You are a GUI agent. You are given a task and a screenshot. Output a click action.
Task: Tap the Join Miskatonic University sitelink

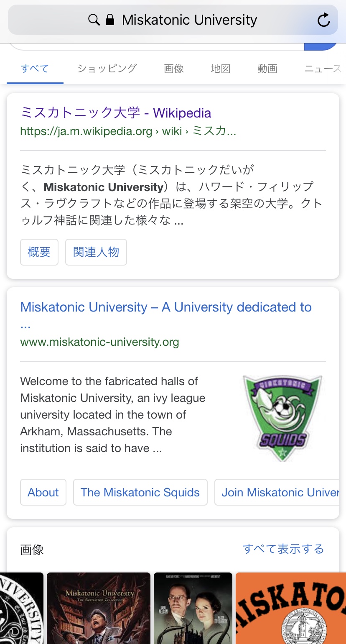tap(280, 492)
